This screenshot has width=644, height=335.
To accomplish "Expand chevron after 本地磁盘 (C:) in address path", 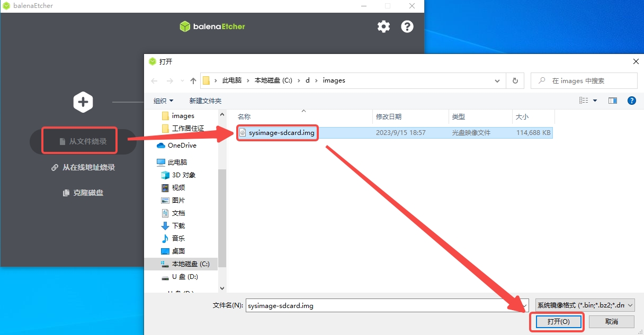I will (x=299, y=80).
